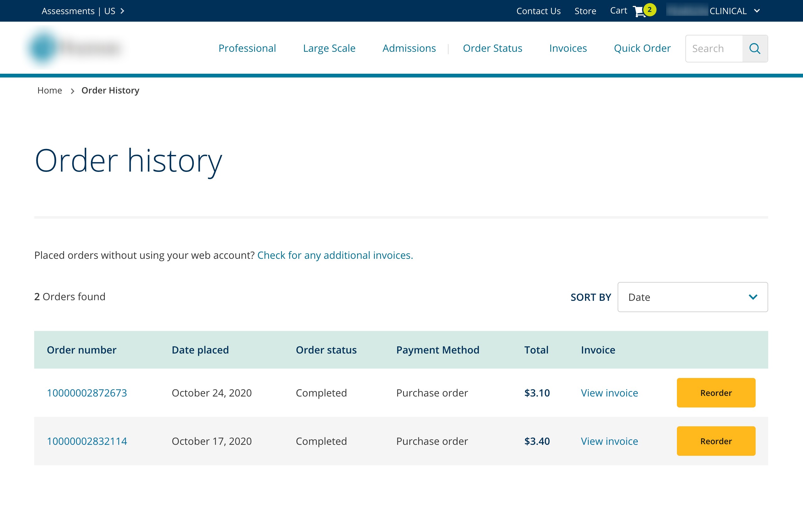Click Check for any additional invoices
Image resolution: width=803 pixels, height=532 pixels.
coord(335,255)
